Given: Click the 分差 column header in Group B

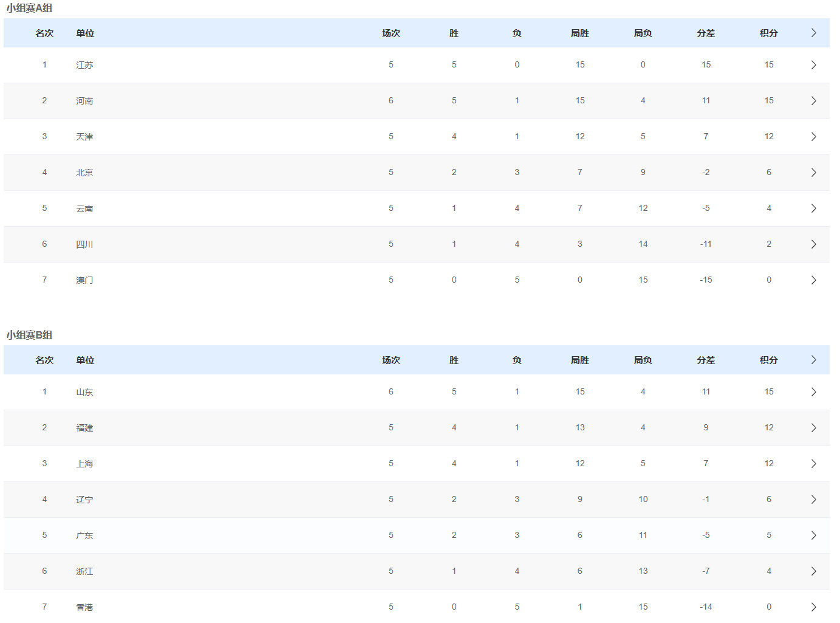Looking at the screenshot, I should click(705, 360).
